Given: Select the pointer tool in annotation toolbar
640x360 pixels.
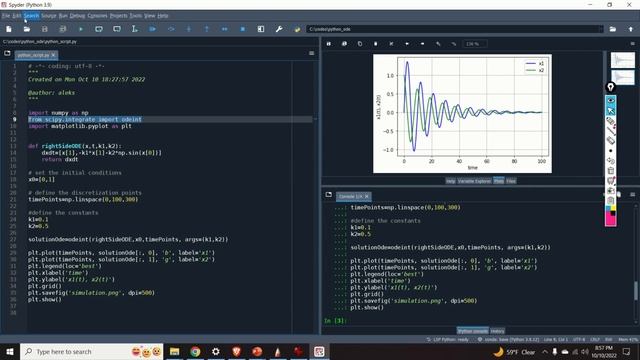Looking at the screenshot, I should (611, 111).
